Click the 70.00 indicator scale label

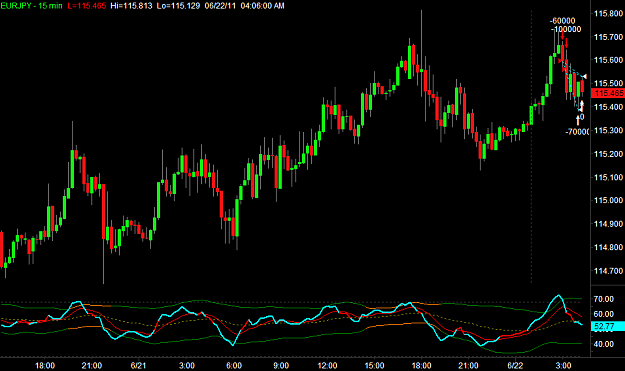click(x=604, y=299)
